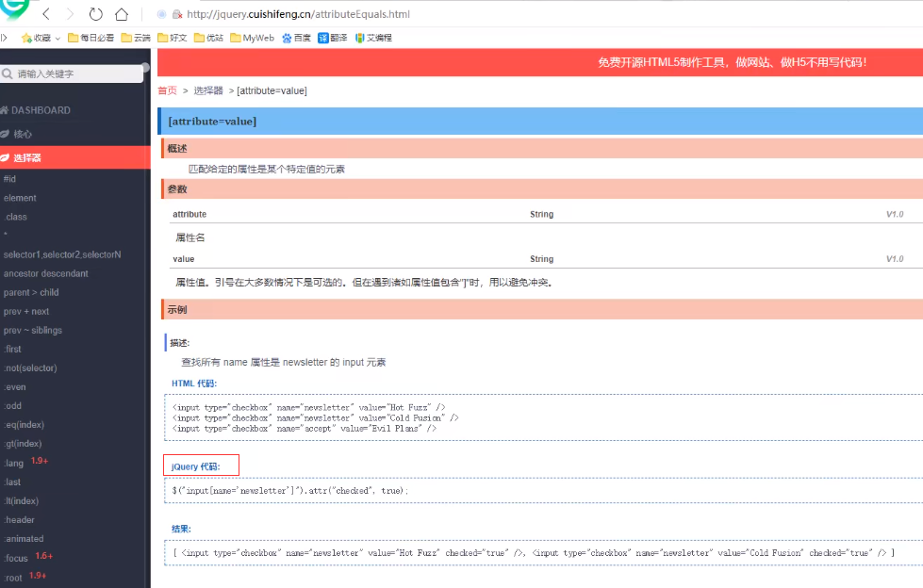Expand the 收藏 dropdown arrow
The image size is (923, 588).
pyautogui.click(x=58, y=39)
